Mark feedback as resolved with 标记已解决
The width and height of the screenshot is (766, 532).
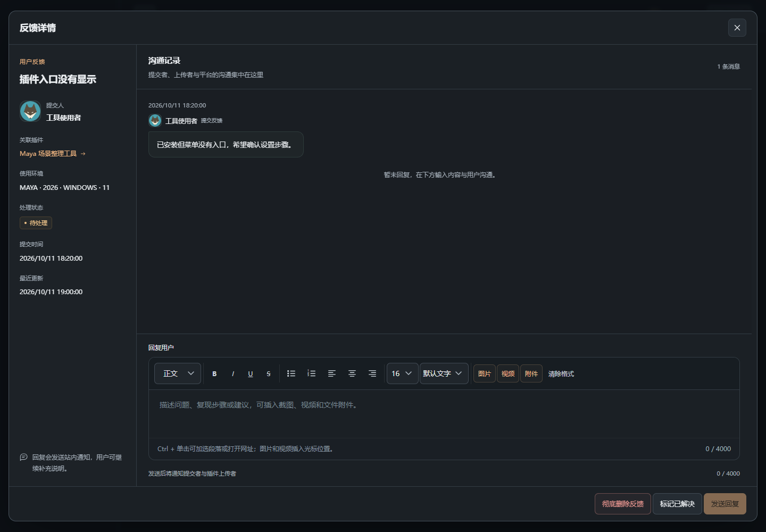click(677, 504)
